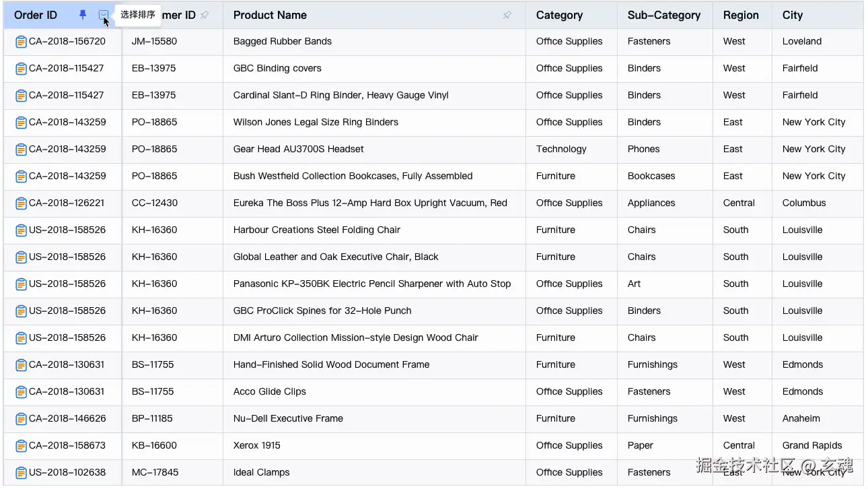Click the order icon for Eureka The Boss row
Screen dimensions: 868x489
[21, 203]
